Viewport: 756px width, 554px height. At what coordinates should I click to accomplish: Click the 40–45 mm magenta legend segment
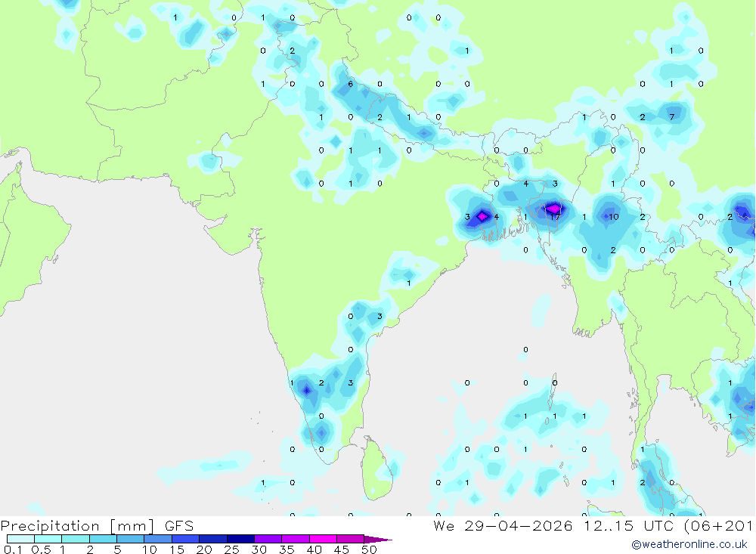tap(323, 539)
